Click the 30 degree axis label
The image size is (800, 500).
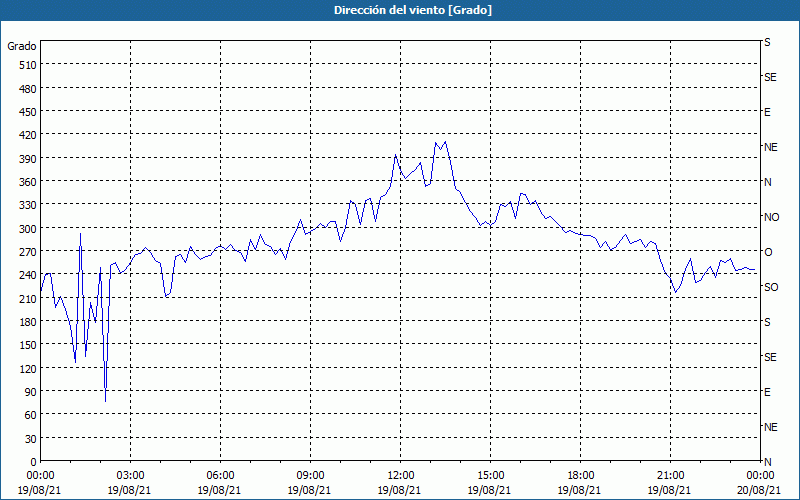(31, 439)
